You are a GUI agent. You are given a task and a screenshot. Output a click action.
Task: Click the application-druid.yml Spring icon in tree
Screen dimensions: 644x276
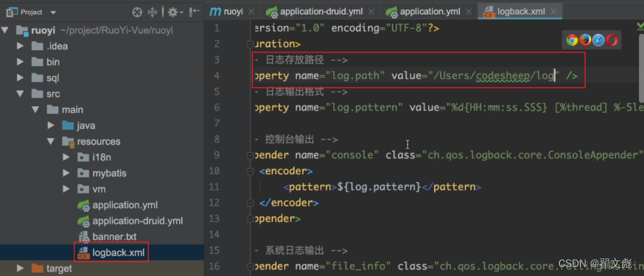coord(84,221)
